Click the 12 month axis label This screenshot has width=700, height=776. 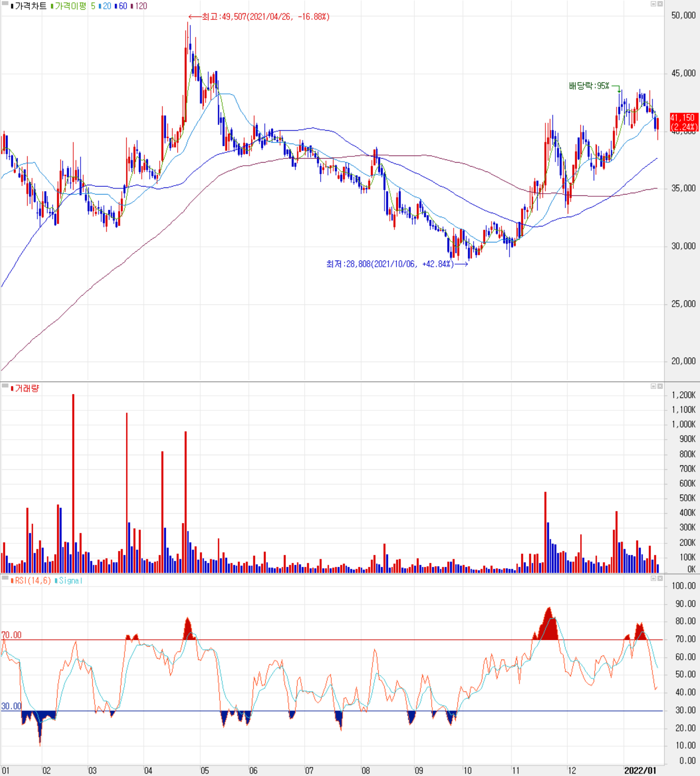572,771
